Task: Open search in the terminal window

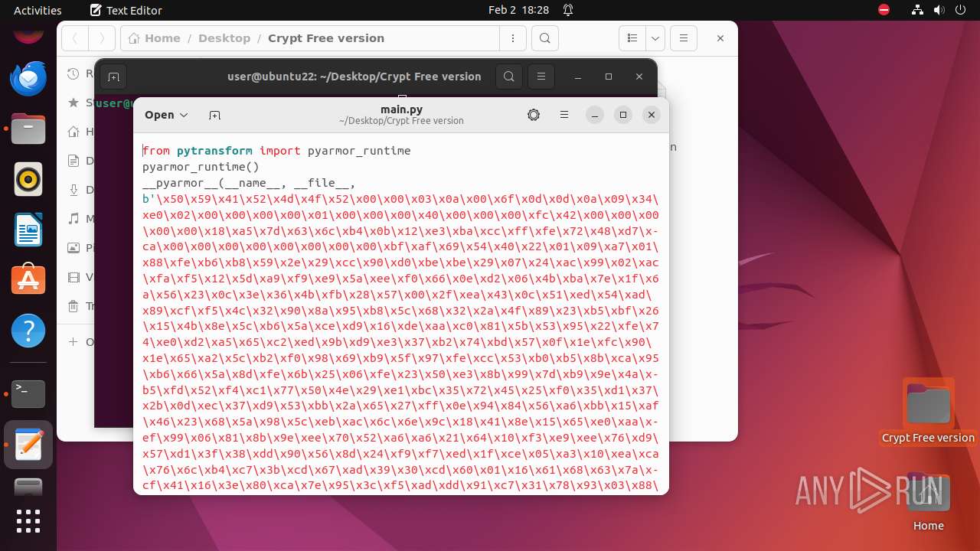Action: point(509,77)
